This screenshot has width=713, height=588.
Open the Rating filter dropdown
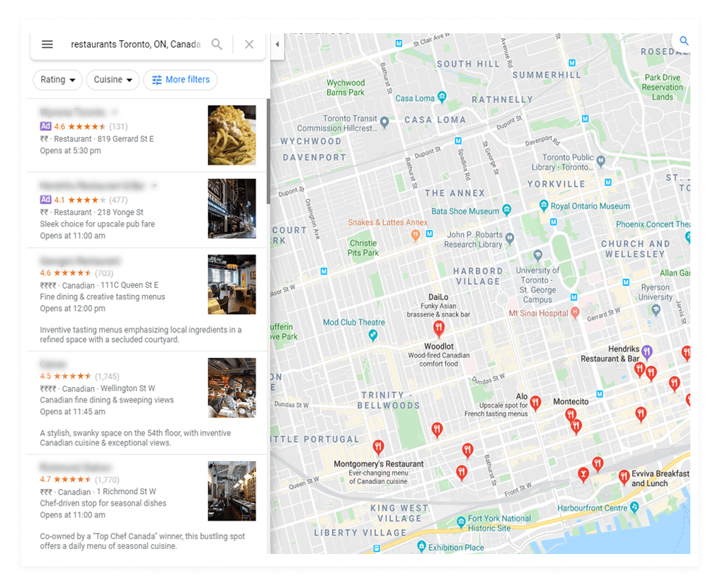pos(57,80)
